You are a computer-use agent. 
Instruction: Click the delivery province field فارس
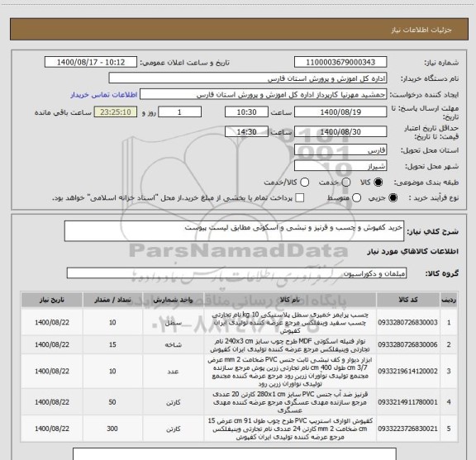click(x=340, y=150)
